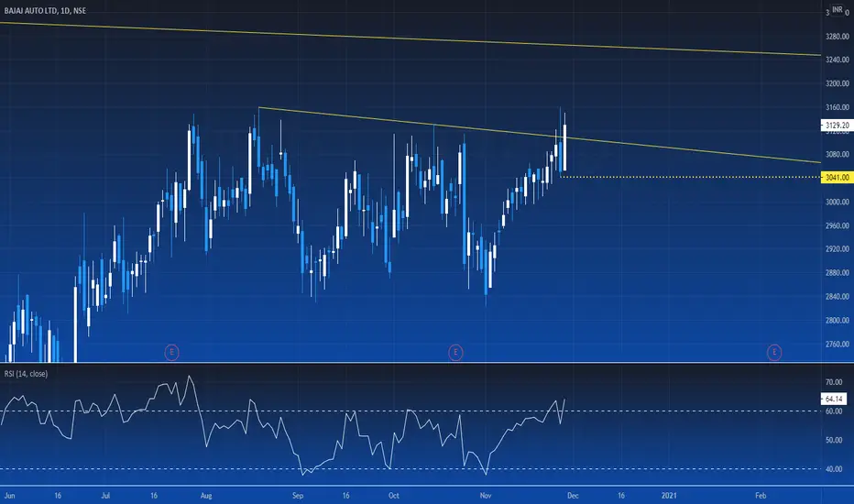This screenshot has width=854, height=504.
Task: Click the 3000.00 price axis label
Action: click(838, 202)
